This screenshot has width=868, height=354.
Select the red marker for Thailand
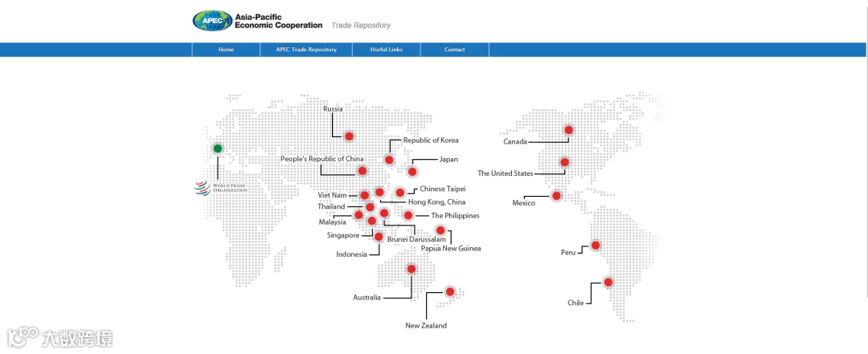(370, 207)
